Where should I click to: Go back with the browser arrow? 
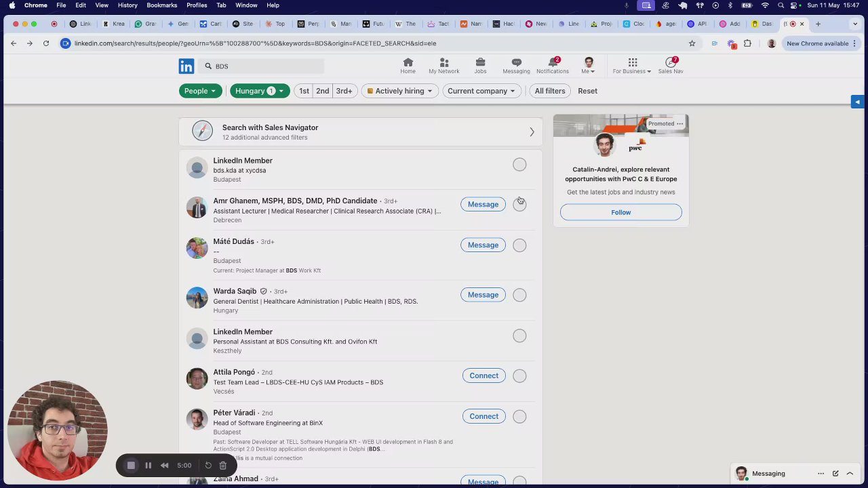[x=14, y=43]
